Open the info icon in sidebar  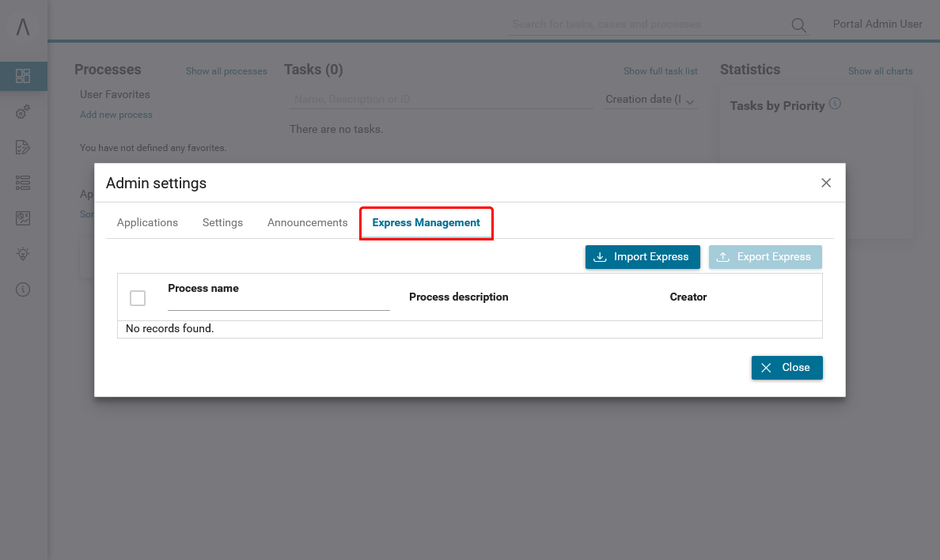click(x=23, y=289)
